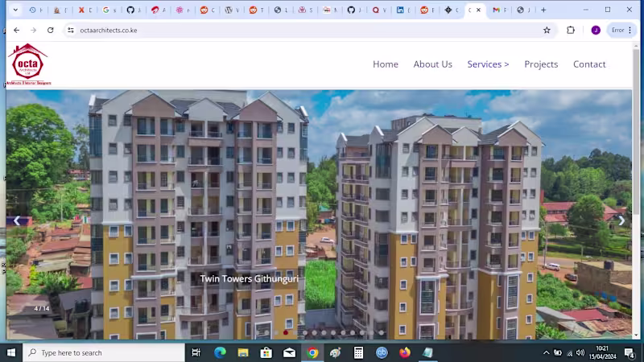Switch to the History tab
The width and height of the screenshot is (644, 362).
point(35,10)
